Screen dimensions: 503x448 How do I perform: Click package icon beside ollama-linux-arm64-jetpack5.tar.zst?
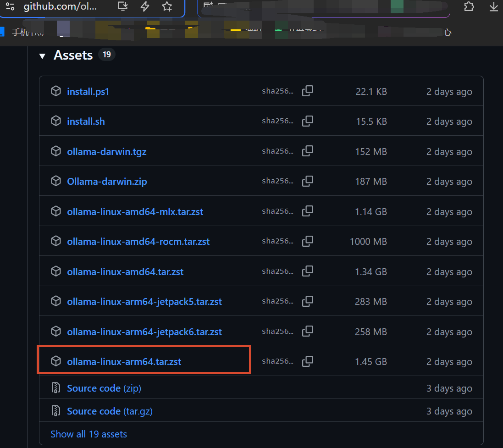pos(56,301)
